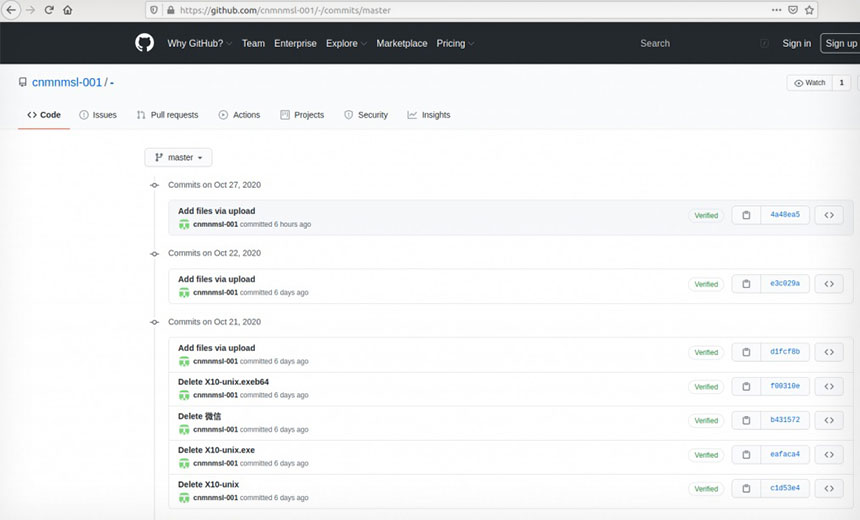This screenshot has width=860, height=520.
Task: Browse repository at commit e3c029a
Action: click(828, 284)
